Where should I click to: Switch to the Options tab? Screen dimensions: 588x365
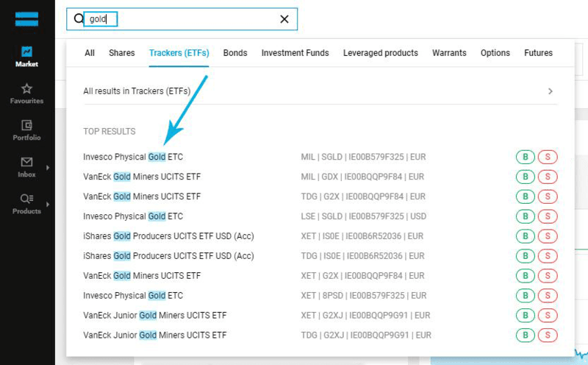[x=495, y=53]
